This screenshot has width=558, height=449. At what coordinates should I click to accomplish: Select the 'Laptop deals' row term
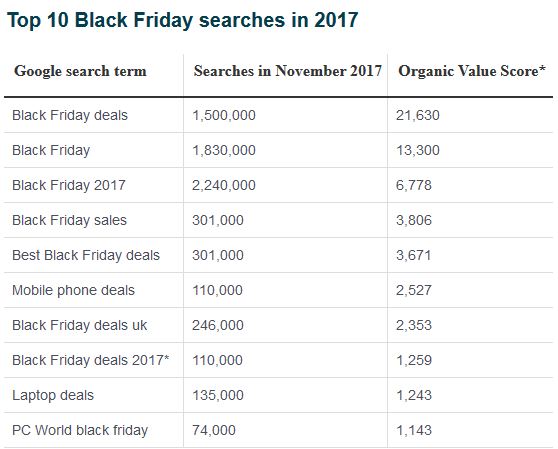click(53, 395)
